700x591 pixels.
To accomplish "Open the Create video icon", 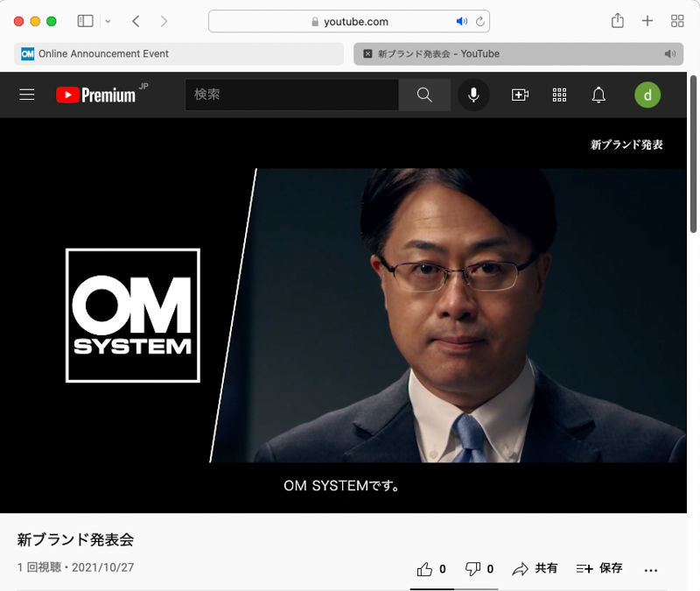I will pyautogui.click(x=520, y=95).
